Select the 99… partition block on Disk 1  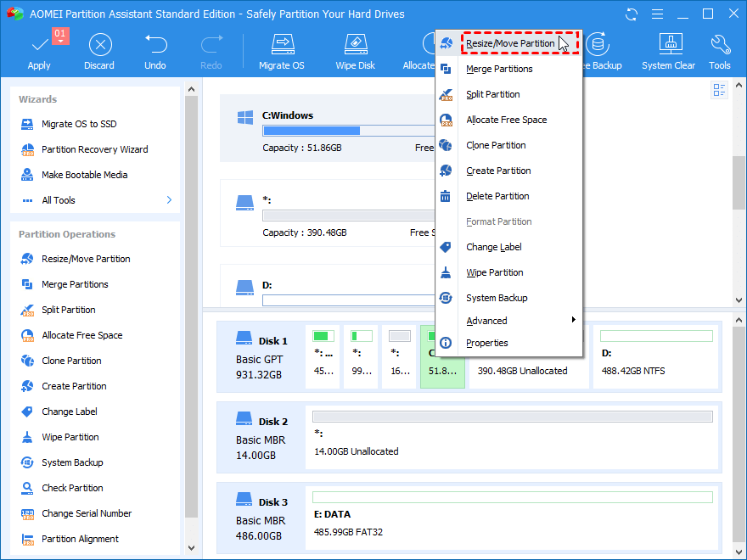point(361,356)
